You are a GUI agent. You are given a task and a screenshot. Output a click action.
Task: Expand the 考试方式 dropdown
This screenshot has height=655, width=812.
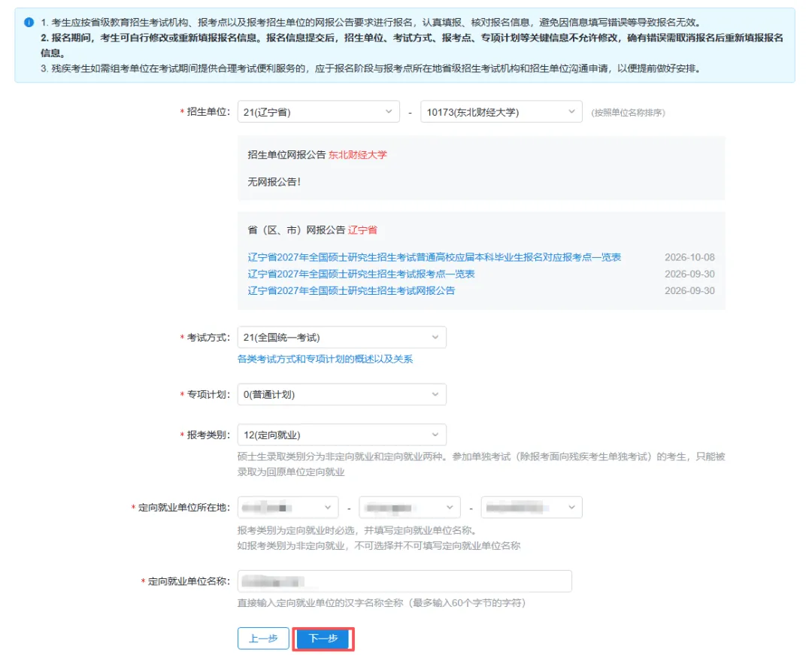(342, 338)
